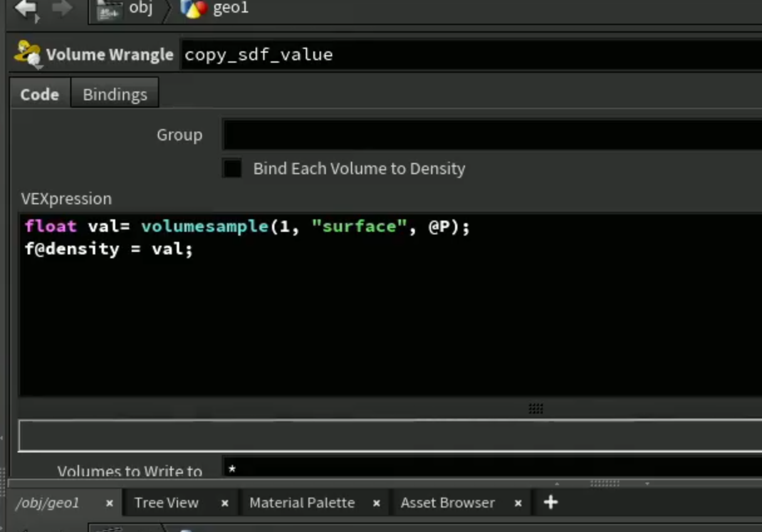The height and width of the screenshot is (532, 762).
Task: Click inside the VEXpression code editor
Action: tap(390, 305)
